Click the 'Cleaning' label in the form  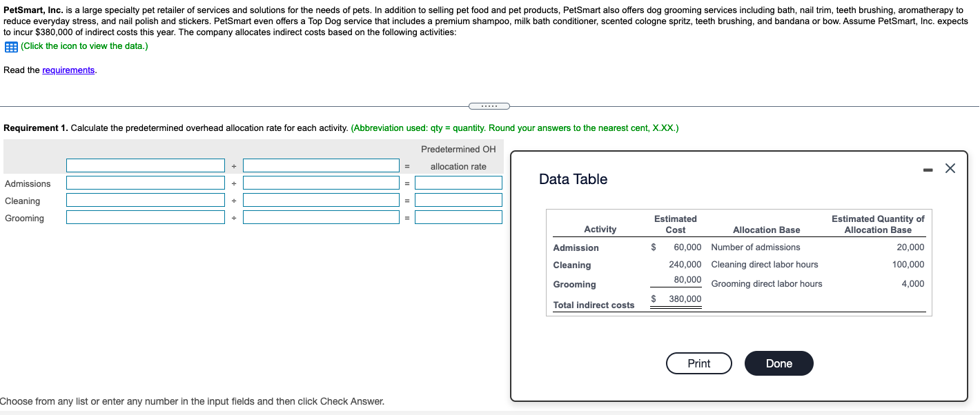tap(22, 201)
